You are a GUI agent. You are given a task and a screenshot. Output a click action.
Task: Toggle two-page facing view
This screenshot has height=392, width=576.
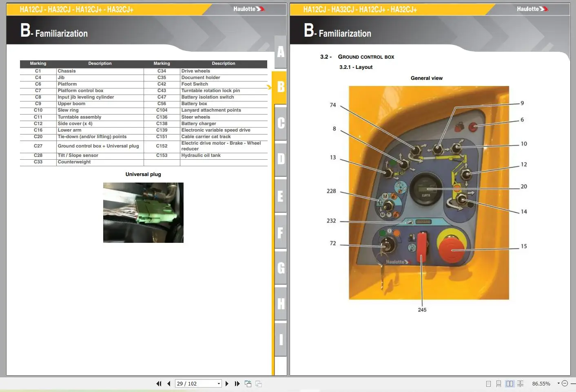point(510,383)
